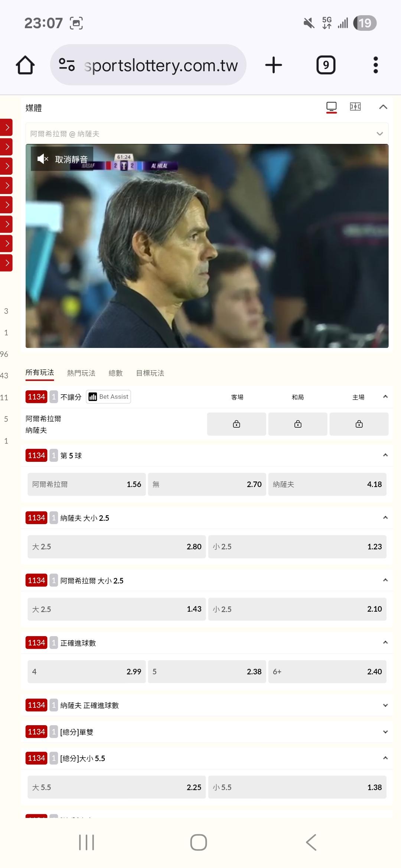Open the match selector dropdown 阿爾希拉爾 @ 納薩夫

point(207,134)
